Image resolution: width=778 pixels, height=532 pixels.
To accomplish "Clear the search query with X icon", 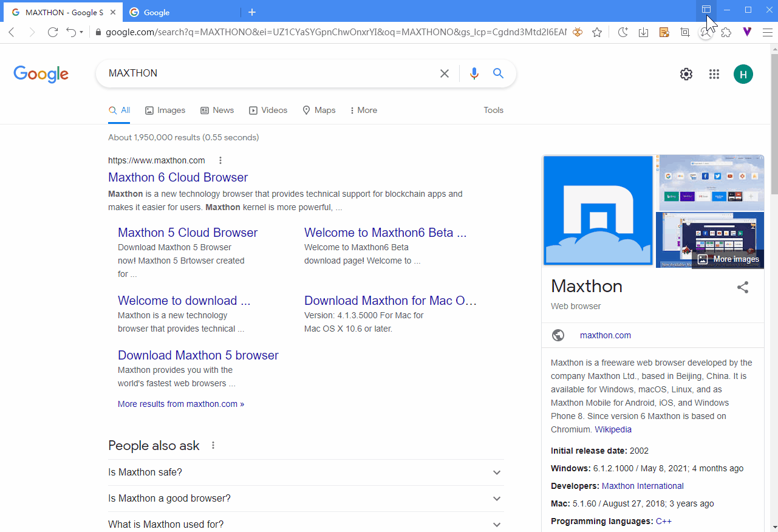I will point(445,73).
